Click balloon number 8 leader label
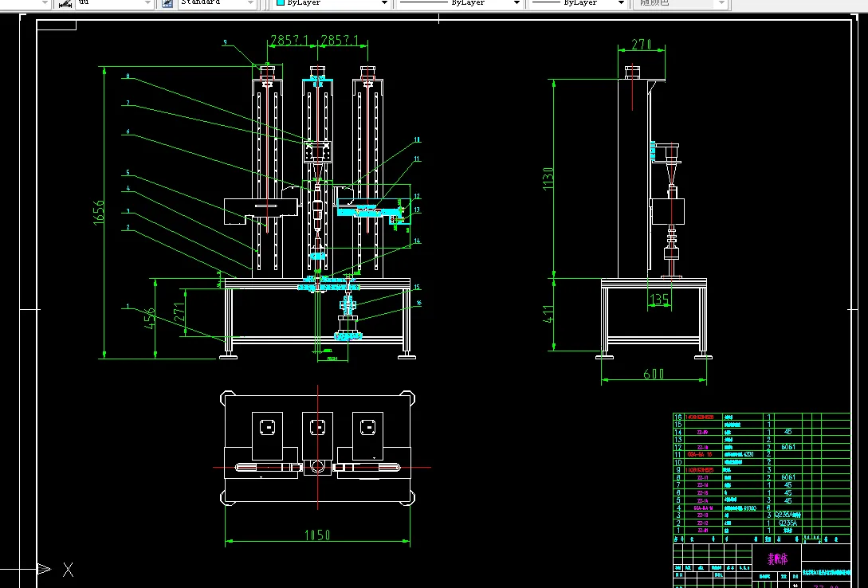Image resolution: width=868 pixels, height=588 pixels. click(128, 76)
